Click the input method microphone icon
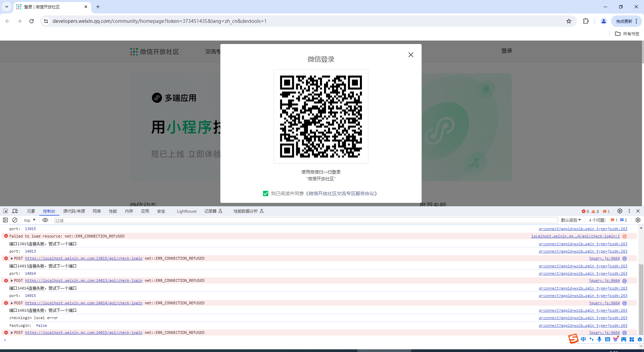644x352 pixels. pyautogui.click(x=599, y=339)
